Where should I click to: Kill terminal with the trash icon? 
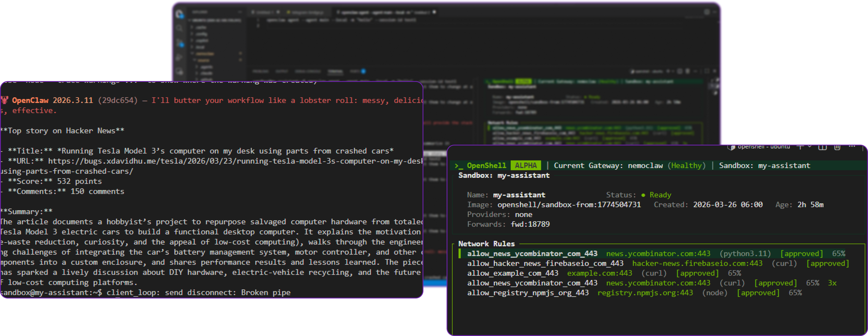(x=837, y=147)
